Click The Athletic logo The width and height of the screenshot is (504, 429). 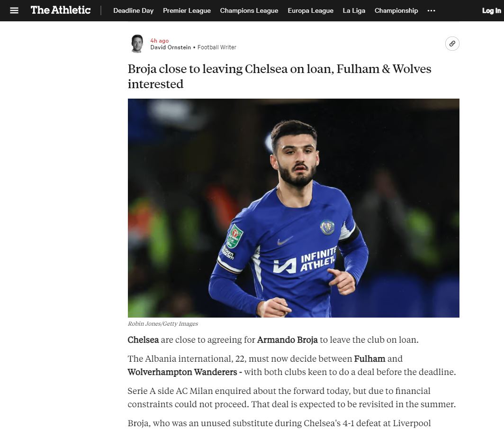[x=61, y=10]
